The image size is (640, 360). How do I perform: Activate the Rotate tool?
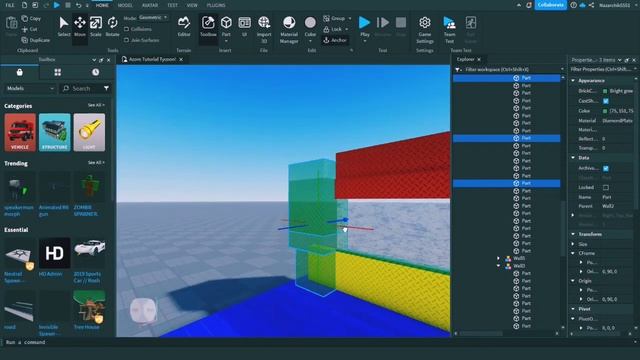coord(112,27)
